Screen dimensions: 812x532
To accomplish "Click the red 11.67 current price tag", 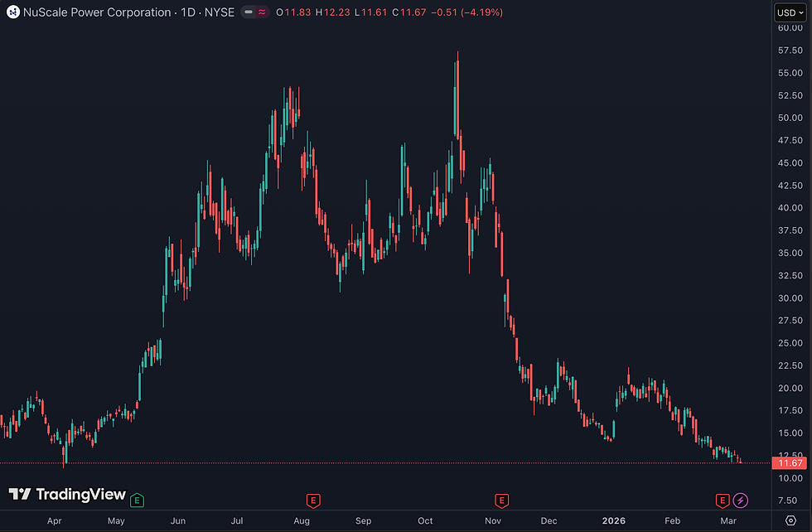I will pyautogui.click(x=789, y=463).
